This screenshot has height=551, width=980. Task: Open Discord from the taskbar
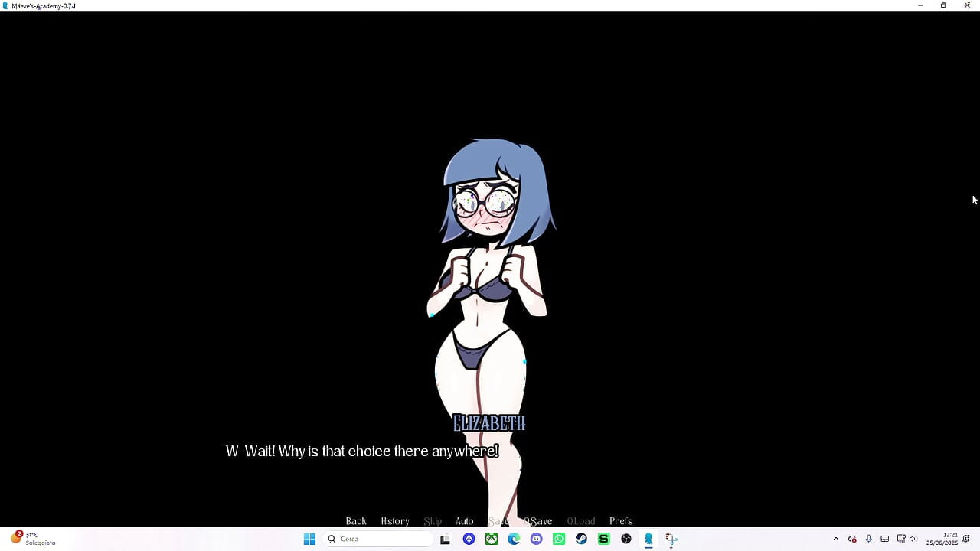coord(536,539)
